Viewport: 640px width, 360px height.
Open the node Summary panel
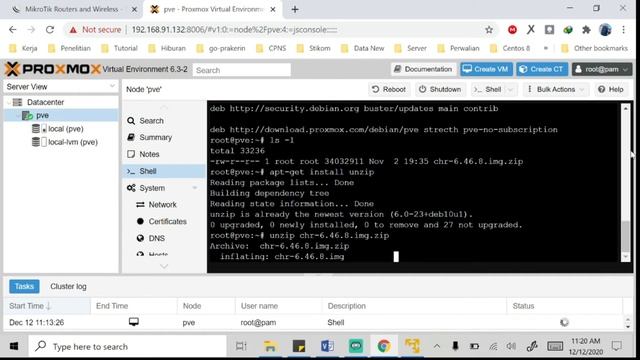click(x=156, y=138)
